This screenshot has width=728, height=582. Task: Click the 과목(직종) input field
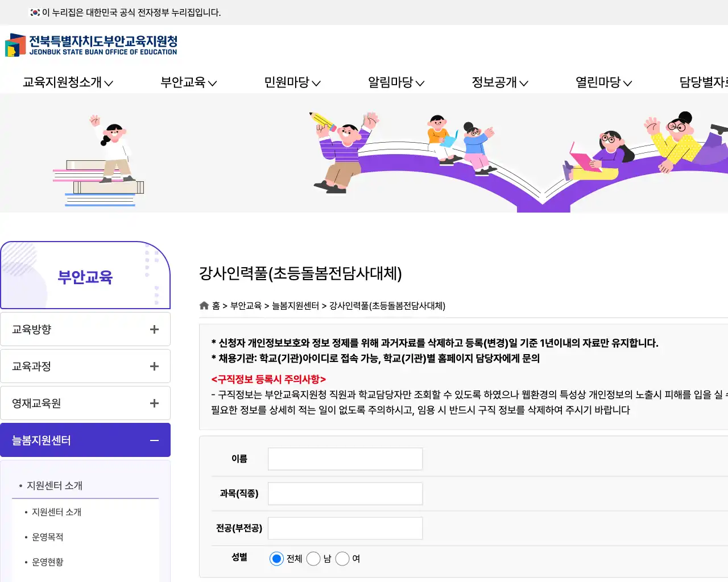pos(345,493)
